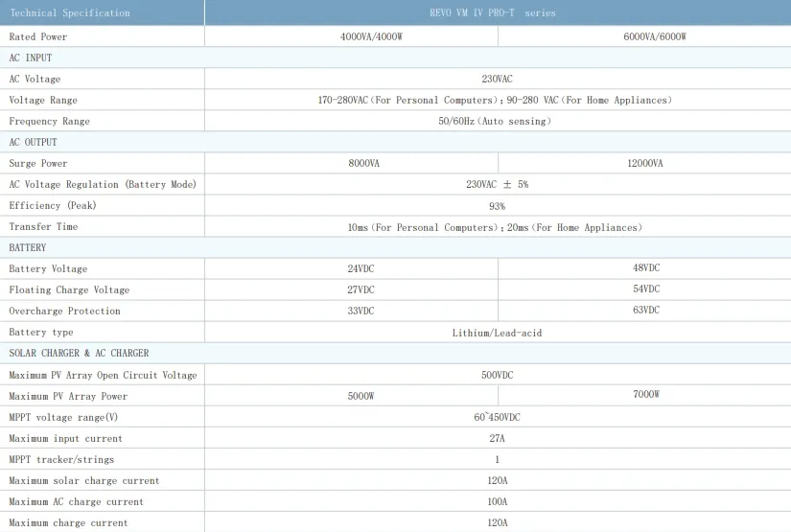Click the 170-280VAC voltage range value
Image resolution: width=791 pixels, height=532 pixels.
point(495,100)
